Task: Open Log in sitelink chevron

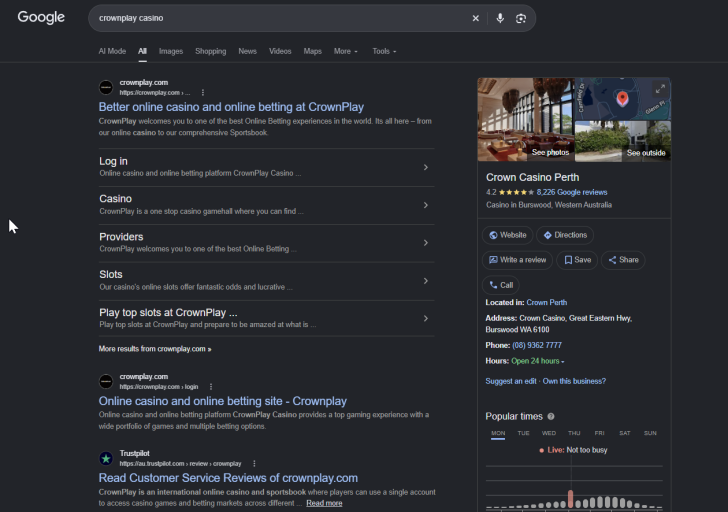Action: (x=425, y=167)
